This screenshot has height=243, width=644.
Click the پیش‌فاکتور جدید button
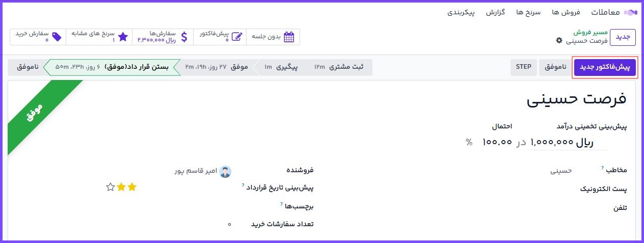(605, 67)
